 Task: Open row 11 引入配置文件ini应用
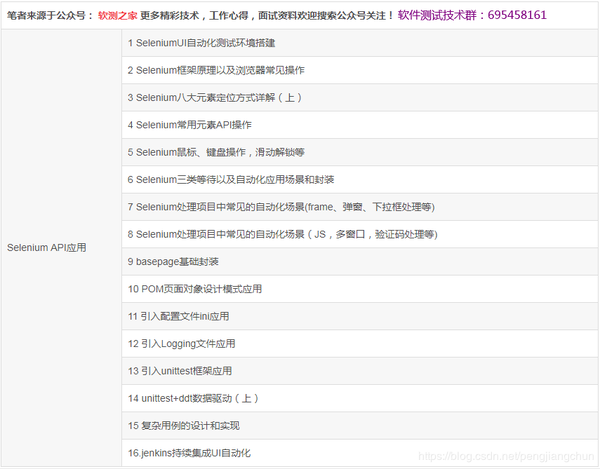click(360, 316)
